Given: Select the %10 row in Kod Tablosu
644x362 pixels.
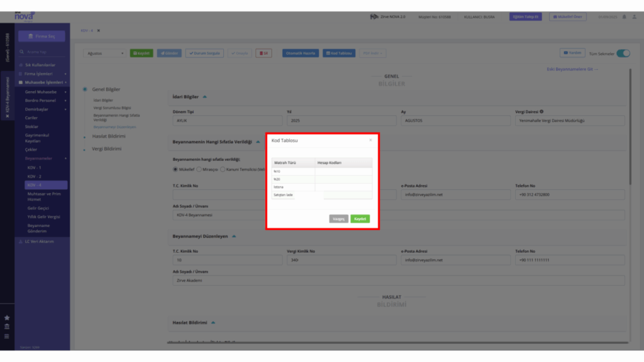Looking at the screenshot, I should (321, 171).
